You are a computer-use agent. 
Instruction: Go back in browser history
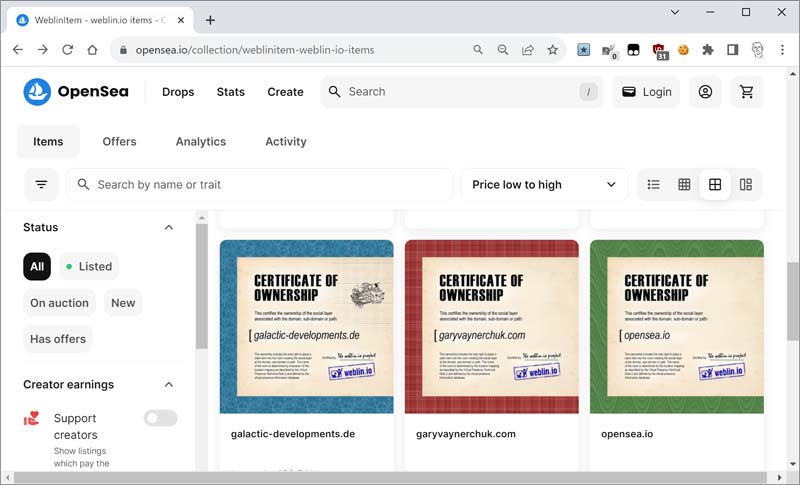point(18,49)
